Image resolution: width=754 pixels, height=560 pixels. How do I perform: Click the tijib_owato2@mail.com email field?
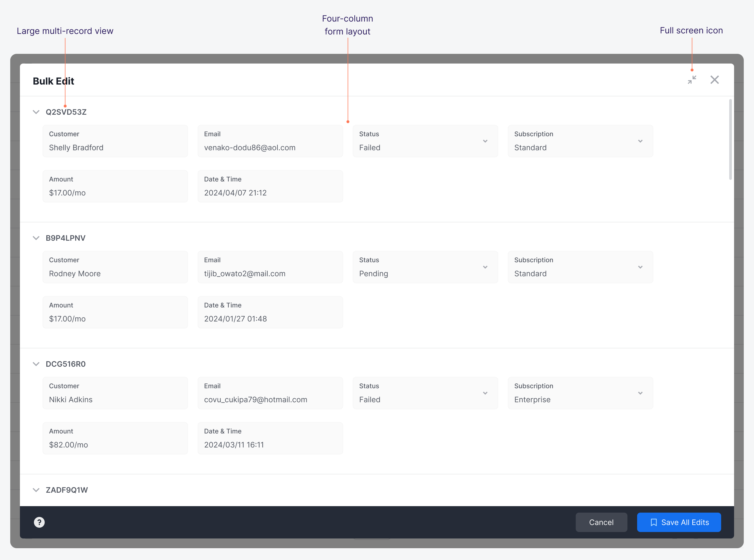(270, 267)
